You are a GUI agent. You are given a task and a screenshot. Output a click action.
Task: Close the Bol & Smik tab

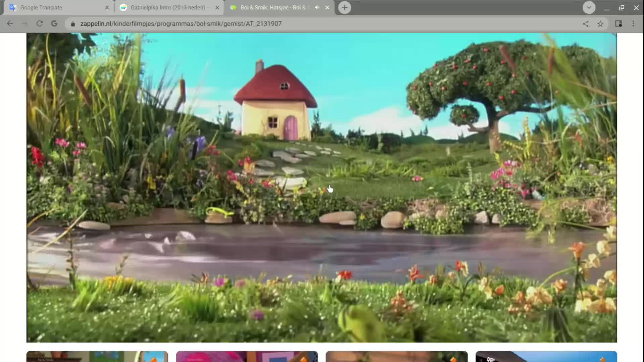(327, 7)
